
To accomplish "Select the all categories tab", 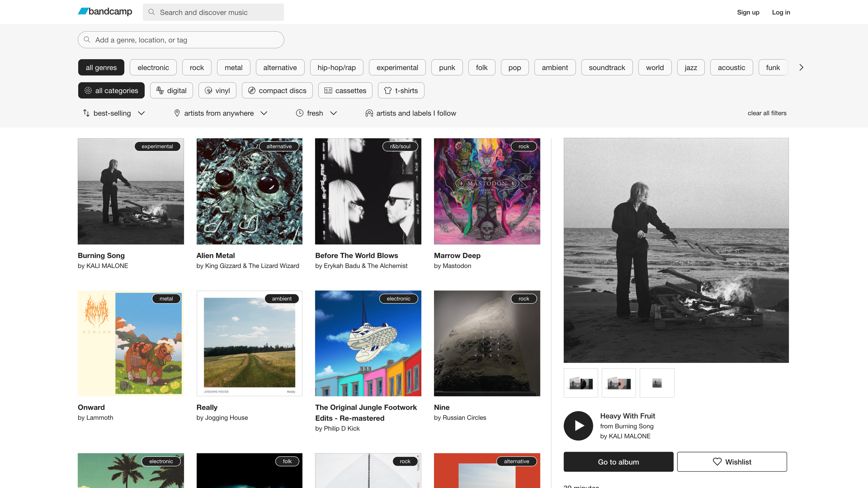I will coord(111,90).
